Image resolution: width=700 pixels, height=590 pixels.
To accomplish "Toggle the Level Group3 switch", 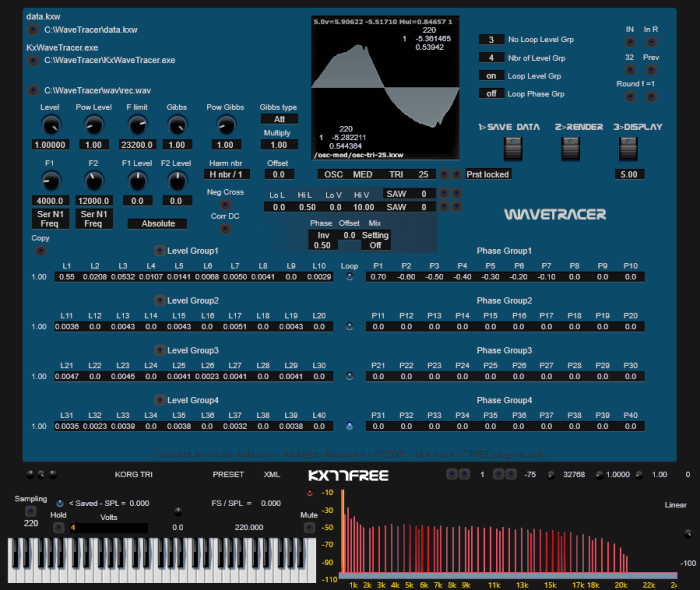I will pyautogui.click(x=160, y=350).
